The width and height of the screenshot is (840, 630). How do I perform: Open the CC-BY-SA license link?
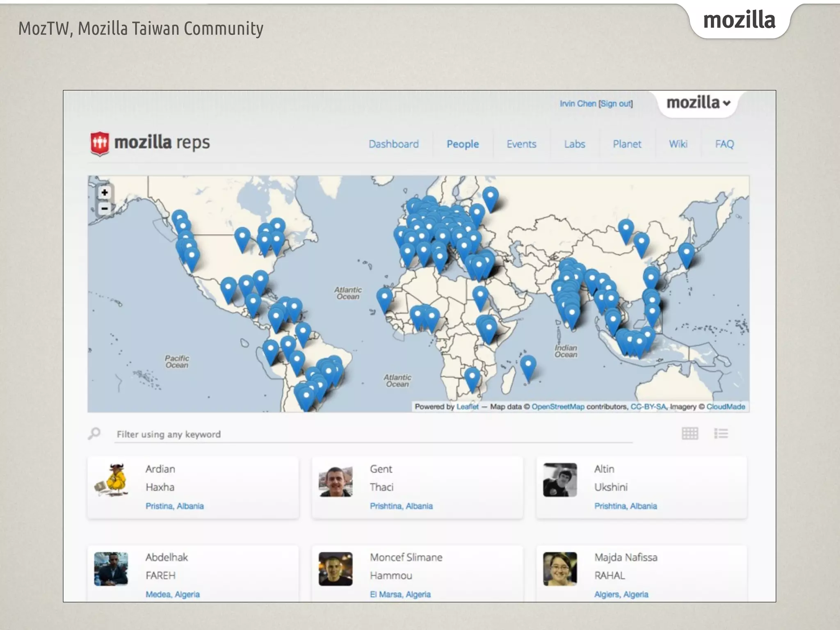pyautogui.click(x=648, y=407)
